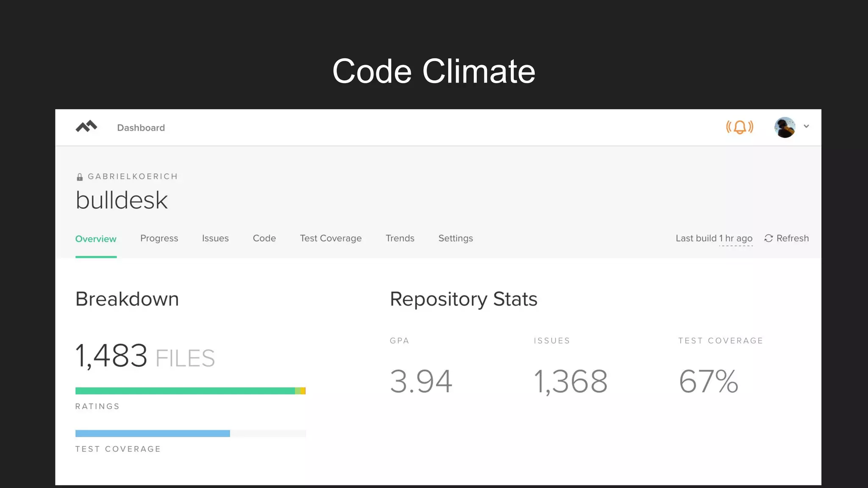This screenshot has width=868, height=488.
Task: Click the refresh arrows icon
Action: coord(768,238)
